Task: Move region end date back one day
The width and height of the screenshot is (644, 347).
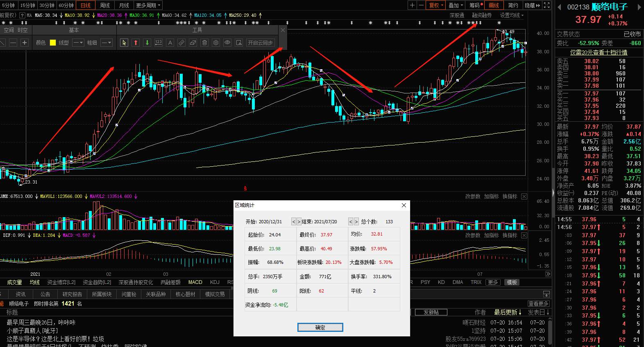Action: pos(351,222)
